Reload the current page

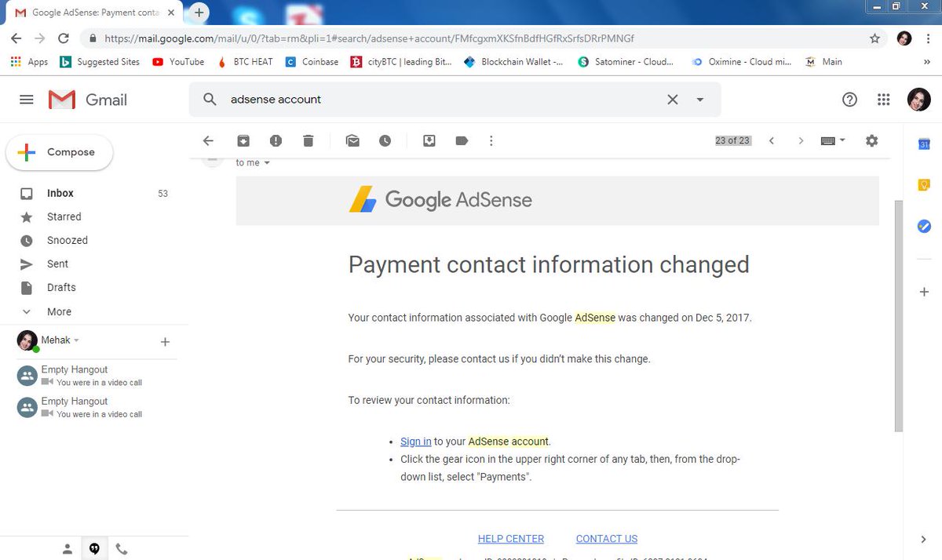click(64, 38)
